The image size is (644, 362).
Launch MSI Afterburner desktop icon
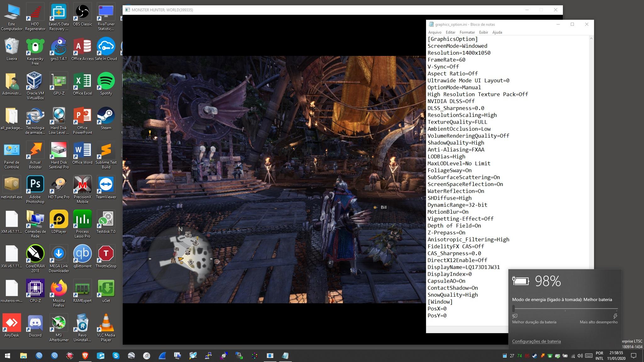click(59, 327)
